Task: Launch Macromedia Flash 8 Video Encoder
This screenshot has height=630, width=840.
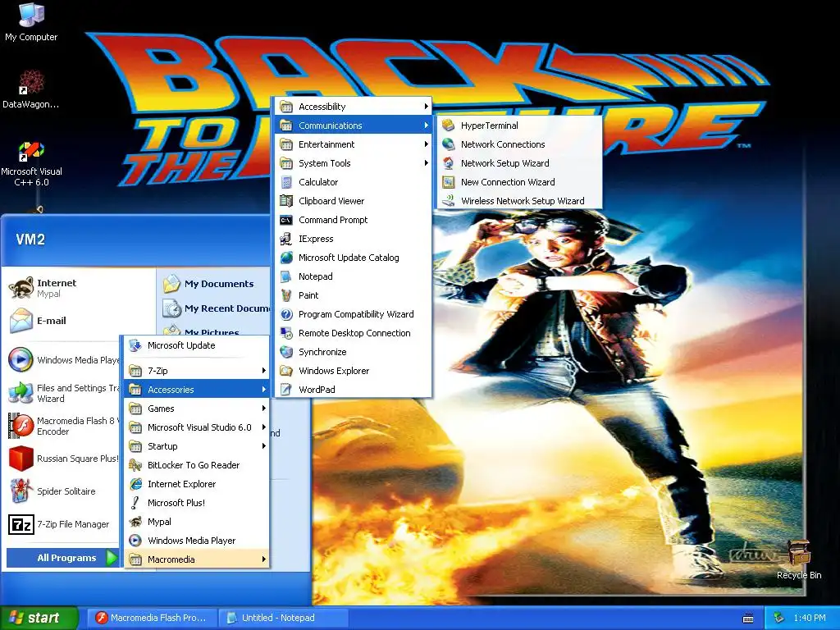Action: pyautogui.click(x=63, y=426)
